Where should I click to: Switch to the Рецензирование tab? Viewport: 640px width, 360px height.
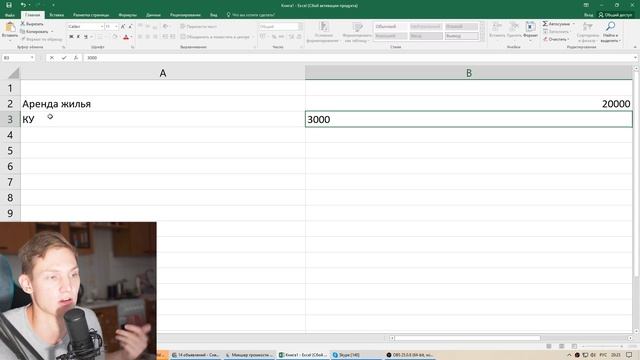pyautogui.click(x=185, y=15)
